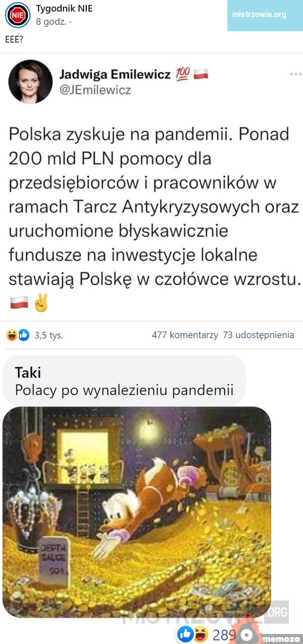Image resolution: width=303 pixels, height=644 pixels.
Task: Open the mistrzowie.org banner
Action: click(x=259, y=15)
